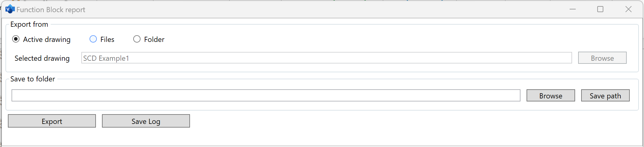Close the Function Block report dialog
Screen dimensions: 644x147
(629, 9)
